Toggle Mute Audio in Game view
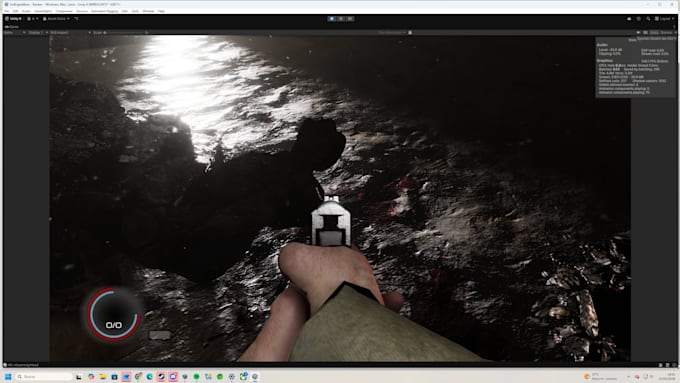Image resolution: width=680 pixels, height=383 pixels. pyautogui.click(x=638, y=33)
